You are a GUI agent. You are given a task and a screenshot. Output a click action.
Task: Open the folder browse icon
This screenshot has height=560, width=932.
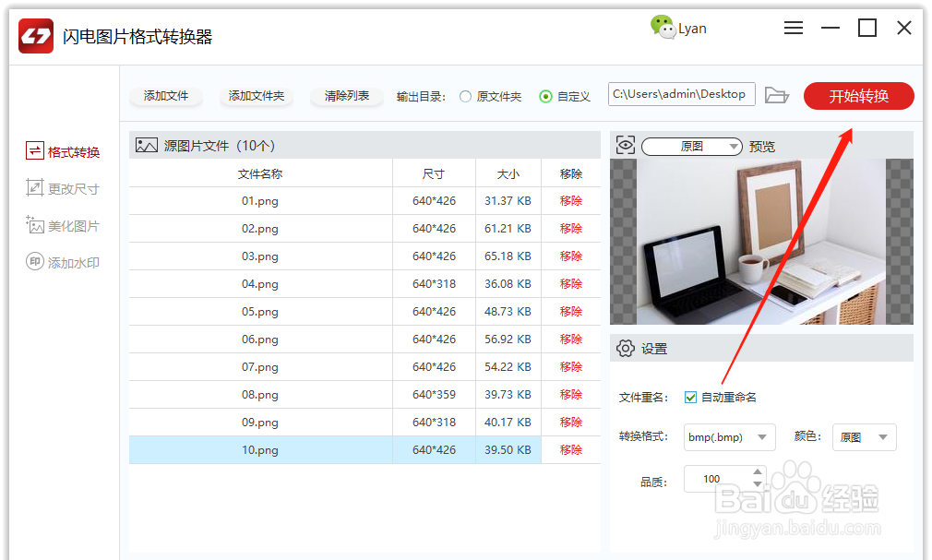pos(777,94)
